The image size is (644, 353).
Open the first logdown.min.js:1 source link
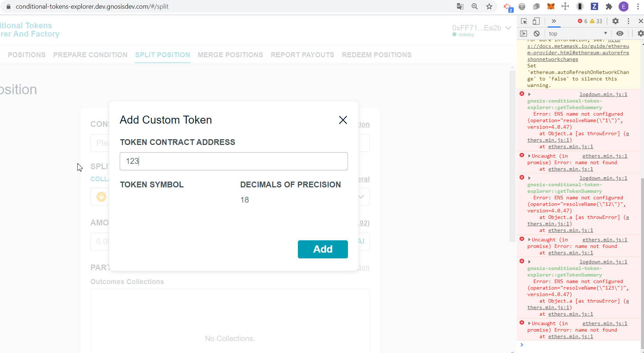(603, 94)
